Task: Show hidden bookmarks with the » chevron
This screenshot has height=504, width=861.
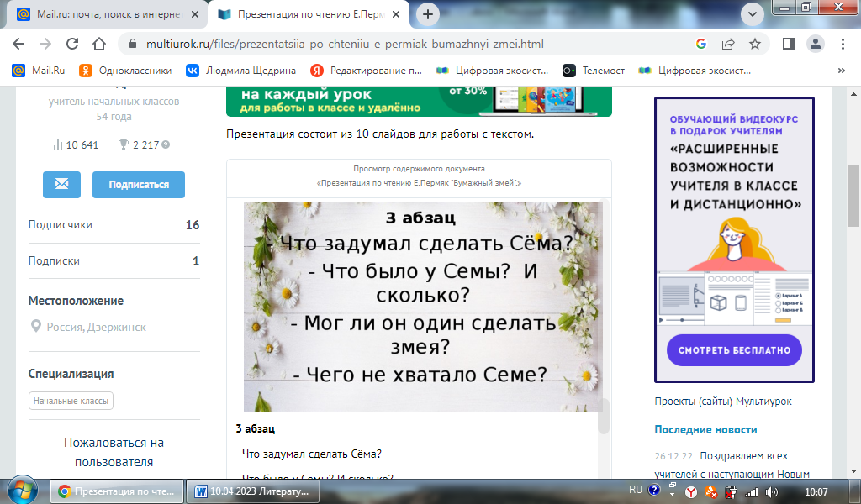Action: coord(841,71)
